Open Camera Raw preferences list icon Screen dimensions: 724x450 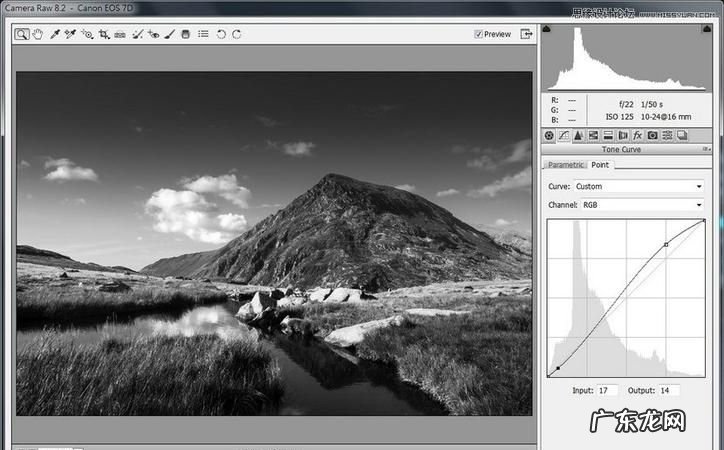click(x=203, y=34)
